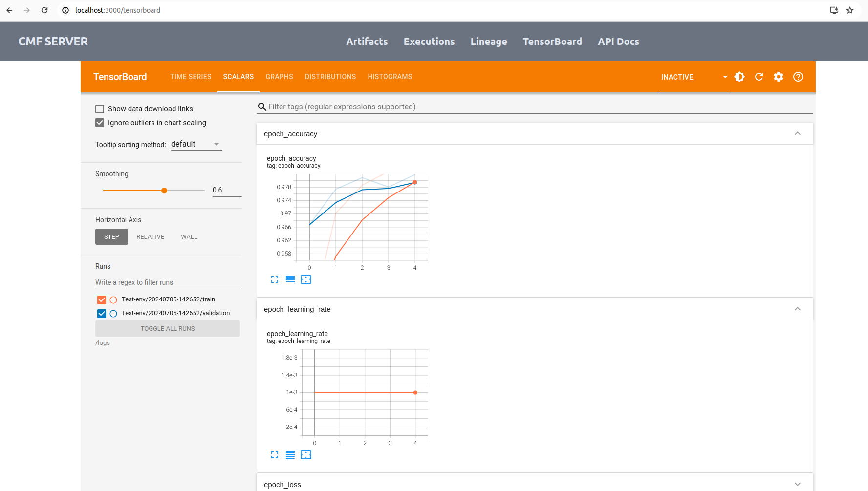The height and width of the screenshot is (491, 868).
Task: Set horizontal axis to WALL
Action: click(x=189, y=237)
